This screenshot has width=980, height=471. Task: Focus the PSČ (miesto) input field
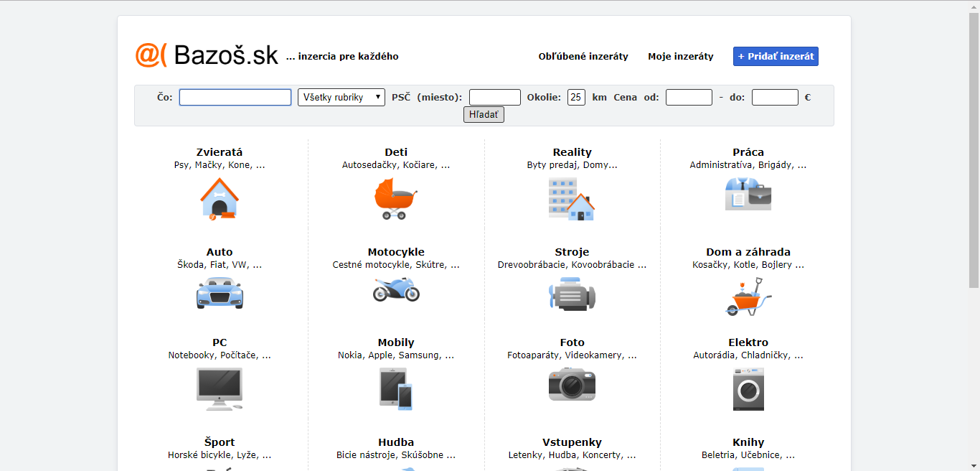pos(495,97)
